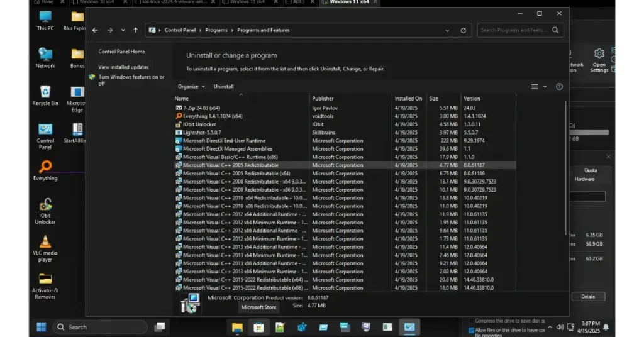Viewport: 644px width, 337px height.
Task: Select Microsoft DirectX Managed Assemblies row
Action: 345,149
